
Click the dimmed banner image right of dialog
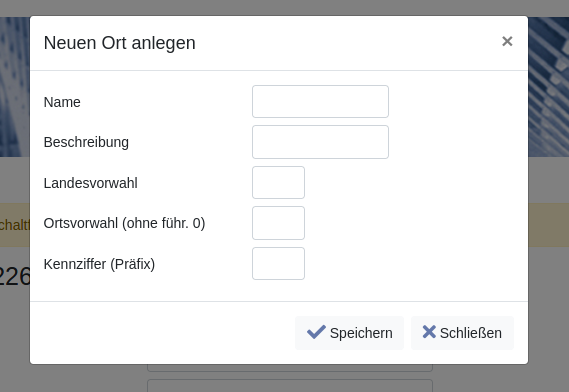(x=548, y=87)
